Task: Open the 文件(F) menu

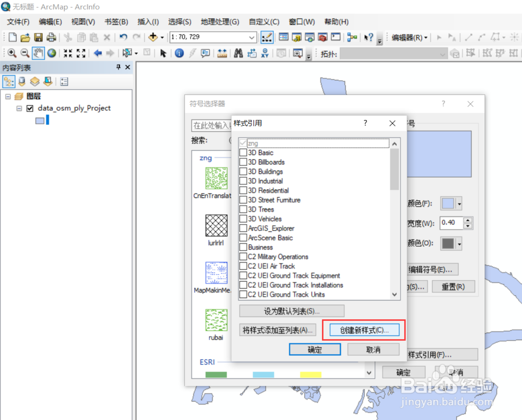Action: click(18, 22)
